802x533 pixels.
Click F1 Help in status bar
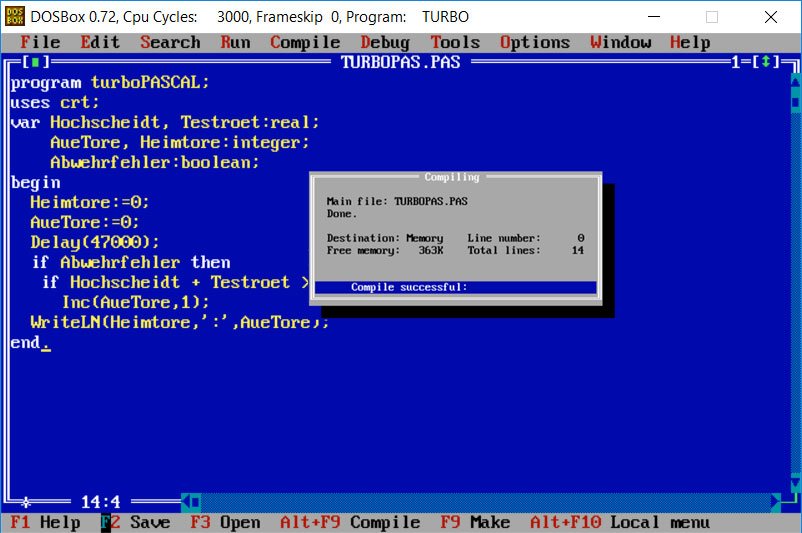coord(45,522)
